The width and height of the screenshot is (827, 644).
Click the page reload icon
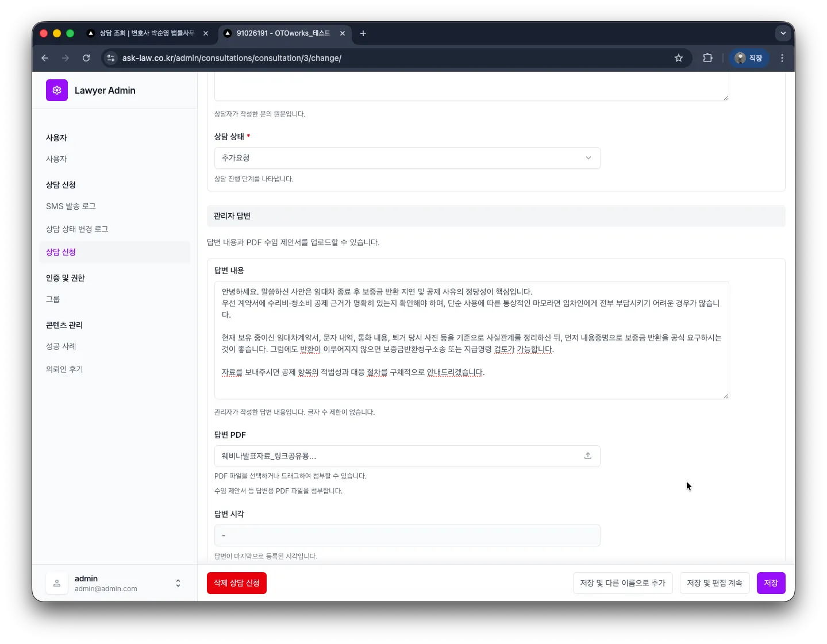pyautogui.click(x=86, y=58)
